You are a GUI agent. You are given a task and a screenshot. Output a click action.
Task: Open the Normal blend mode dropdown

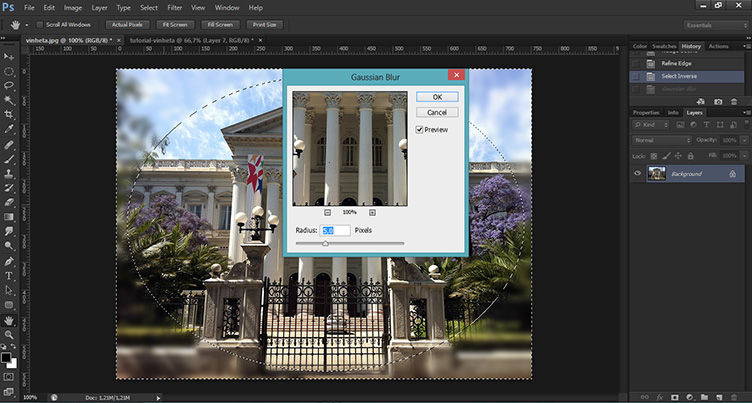[x=660, y=140]
